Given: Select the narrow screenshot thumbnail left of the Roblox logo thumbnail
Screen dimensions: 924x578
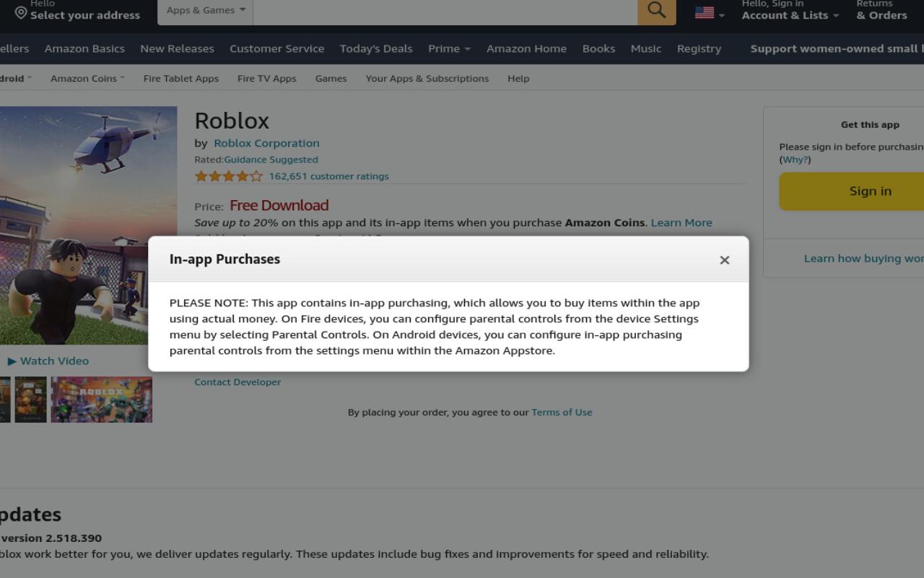Looking at the screenshot, I should [x=31, y=400].
